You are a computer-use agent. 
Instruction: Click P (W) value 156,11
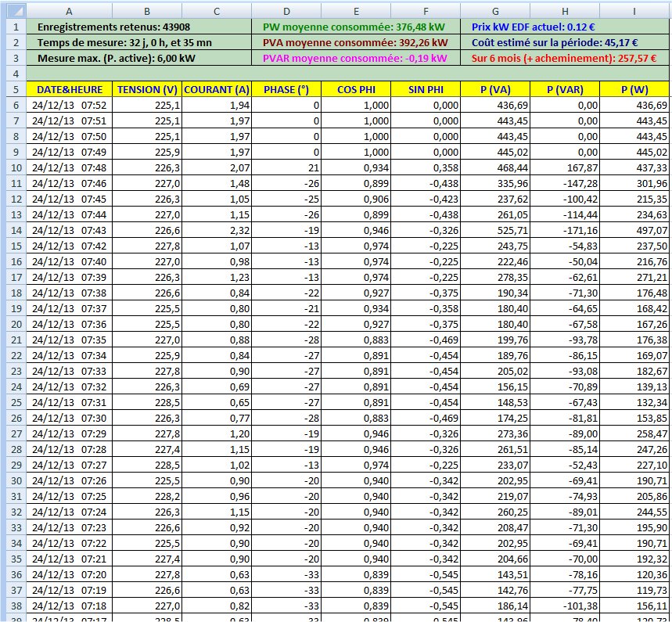point(634,606)
